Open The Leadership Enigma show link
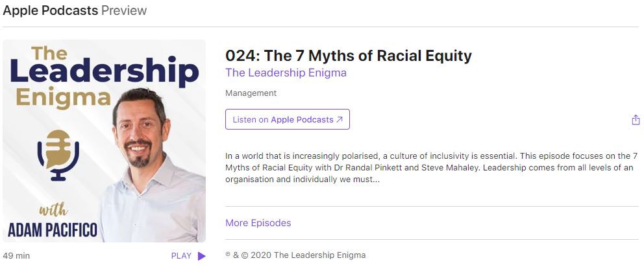The height and width of the screenshot is (267, 644). 286,73
